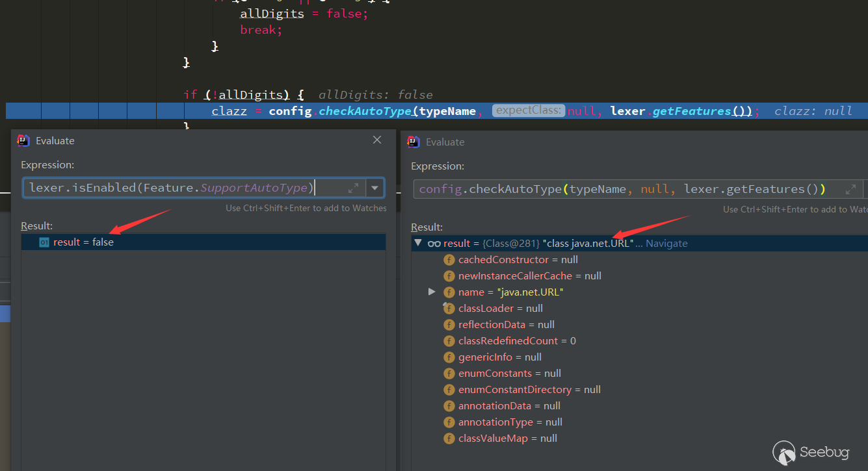Screen dimensions: 868x471
Task: Click the classValueMap field icon
Action: coord(449,439)
